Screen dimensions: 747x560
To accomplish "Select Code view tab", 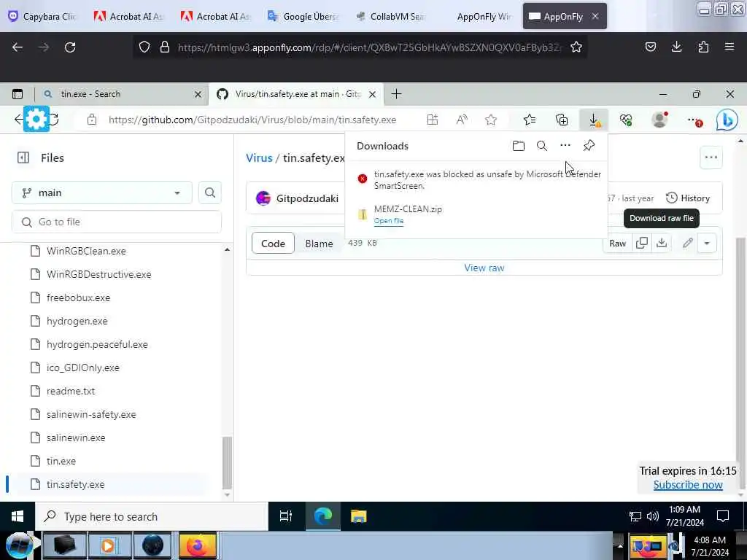I will tap(273, 244).
